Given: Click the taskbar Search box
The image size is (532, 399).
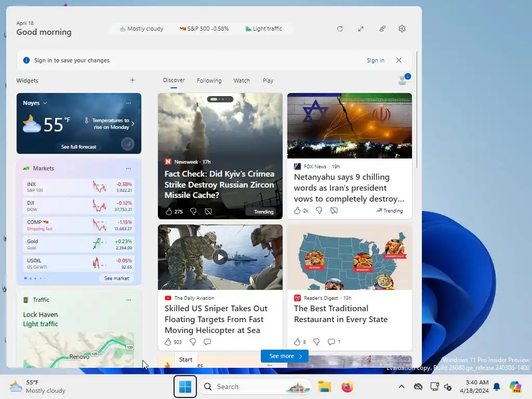Looking at the screenshot, I should coord(256,387).
